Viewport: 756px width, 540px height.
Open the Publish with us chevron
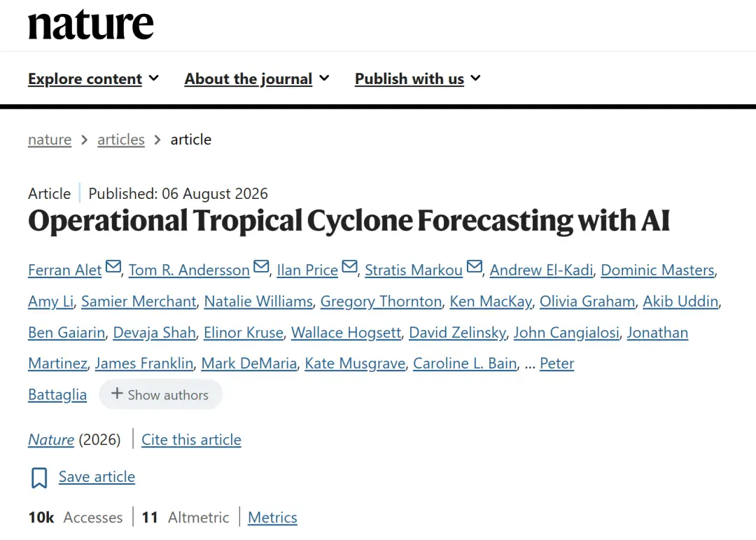coord(475,78)
